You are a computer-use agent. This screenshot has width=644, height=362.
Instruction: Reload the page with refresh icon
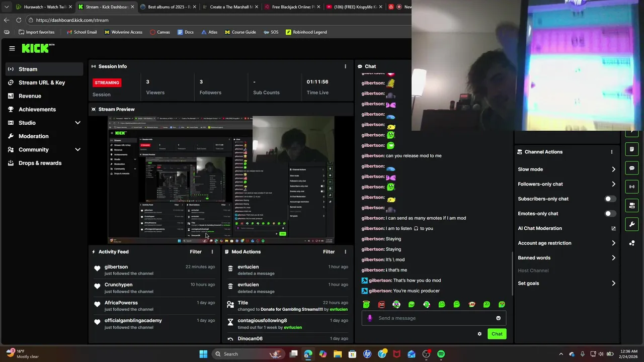point(19,20)
